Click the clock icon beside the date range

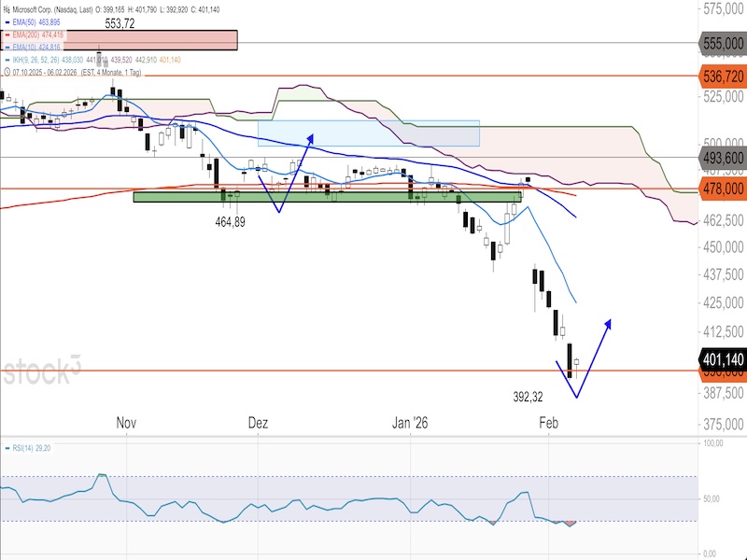[x=7, y=70]
